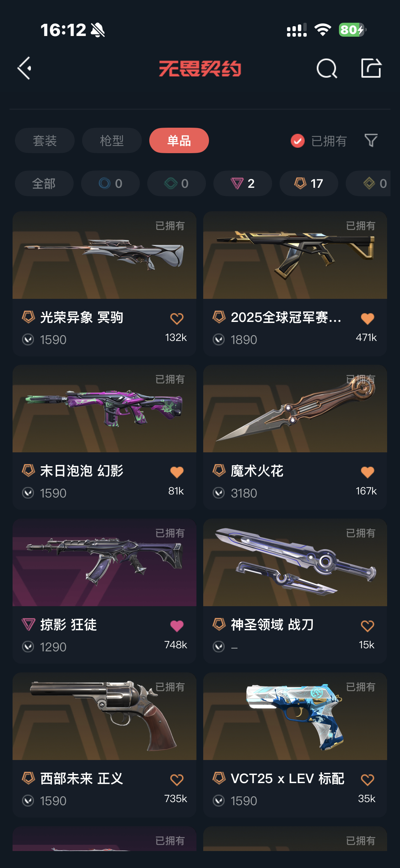400x868 pixels.
Task: Tap the back arrow icon
Action: point(24,68)
